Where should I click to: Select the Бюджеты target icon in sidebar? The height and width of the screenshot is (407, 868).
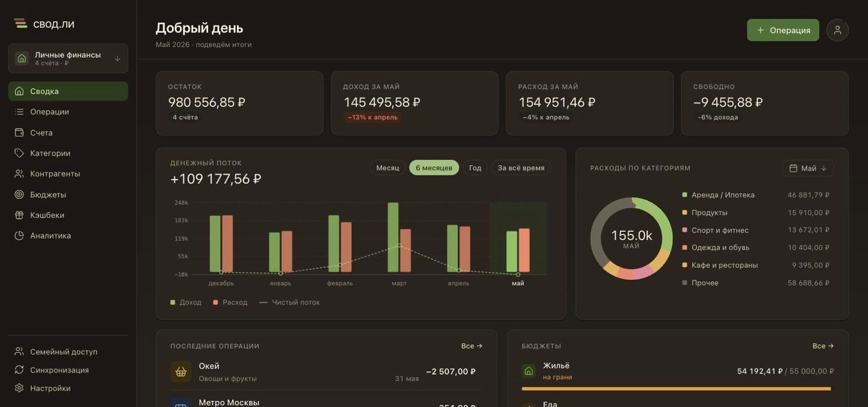click(x=19, y=194)
